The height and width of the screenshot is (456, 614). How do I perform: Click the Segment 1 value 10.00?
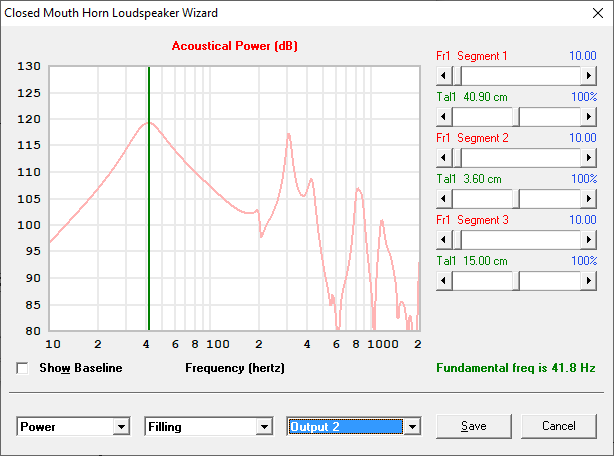click(583, 56)
